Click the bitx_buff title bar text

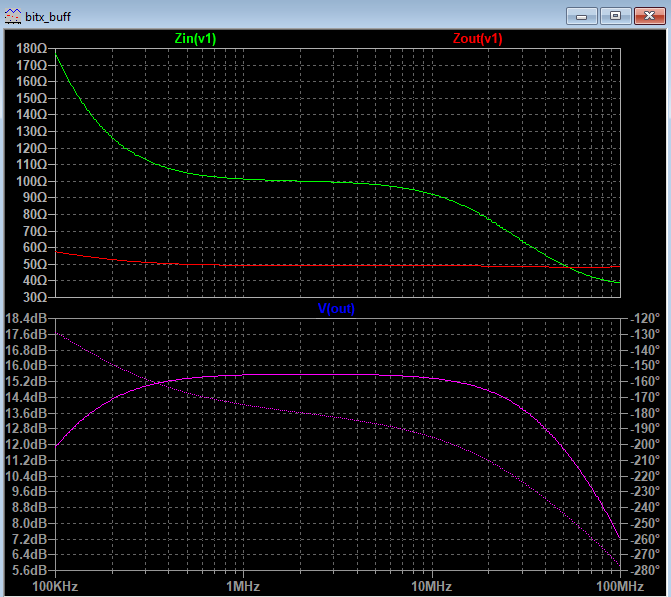coord(50,17)
